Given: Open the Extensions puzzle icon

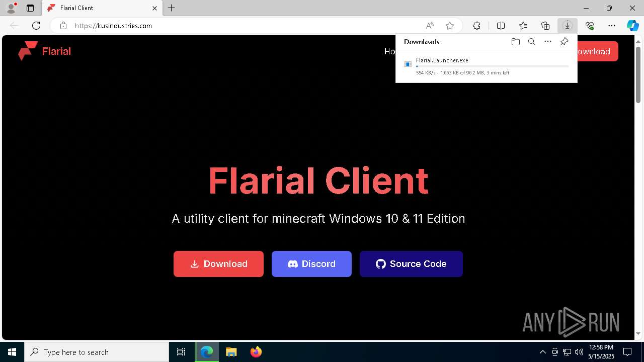Looking at the screenshot, I should click(x=476, y=26).
